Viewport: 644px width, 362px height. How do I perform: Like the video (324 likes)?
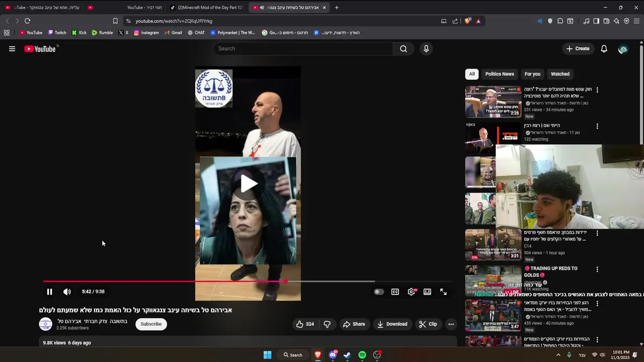coord(305,324)
